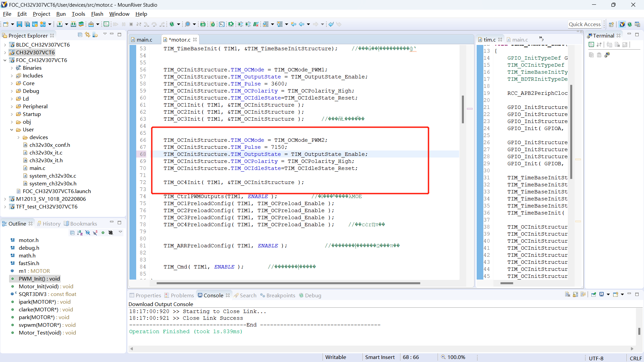Select FOC_CH32V307VCT6.launch file
The image size is (644, 362).
(x=57, y=191)
